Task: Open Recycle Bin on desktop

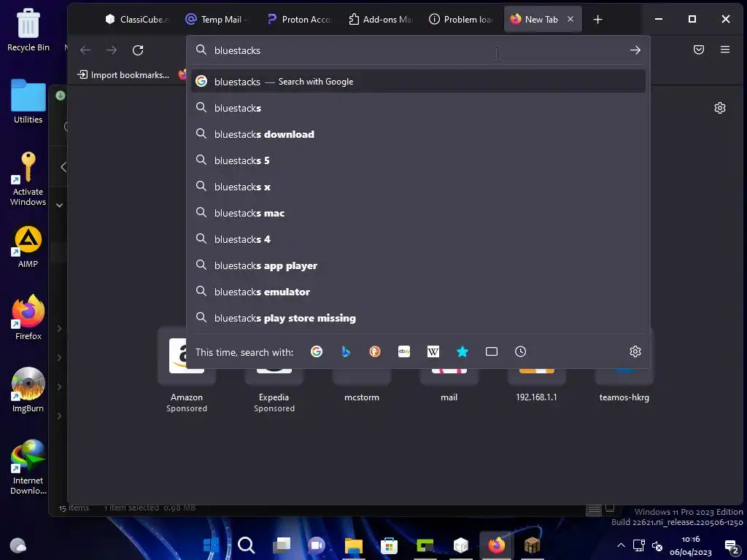Action: point(28,29)
